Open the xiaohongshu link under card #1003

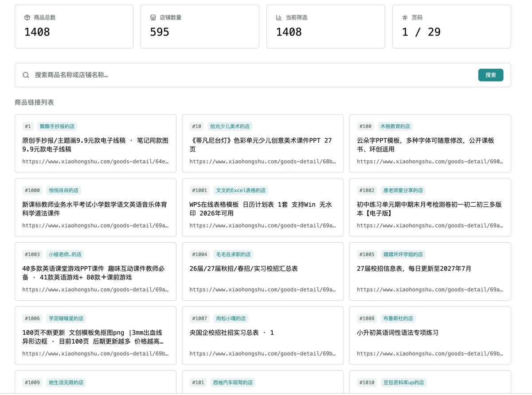(x=95, y=290)
